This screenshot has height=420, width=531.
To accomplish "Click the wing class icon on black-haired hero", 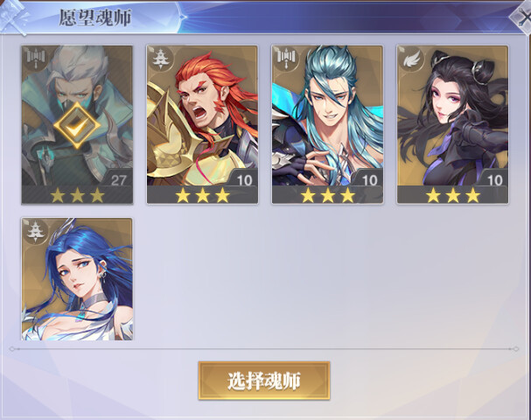I will [411, 60].
